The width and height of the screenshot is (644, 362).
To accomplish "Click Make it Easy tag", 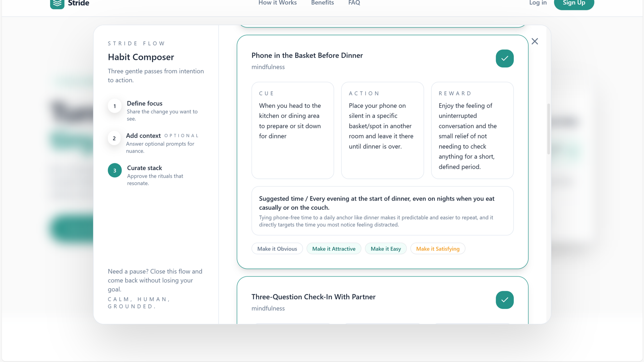I will coord(386,249).
